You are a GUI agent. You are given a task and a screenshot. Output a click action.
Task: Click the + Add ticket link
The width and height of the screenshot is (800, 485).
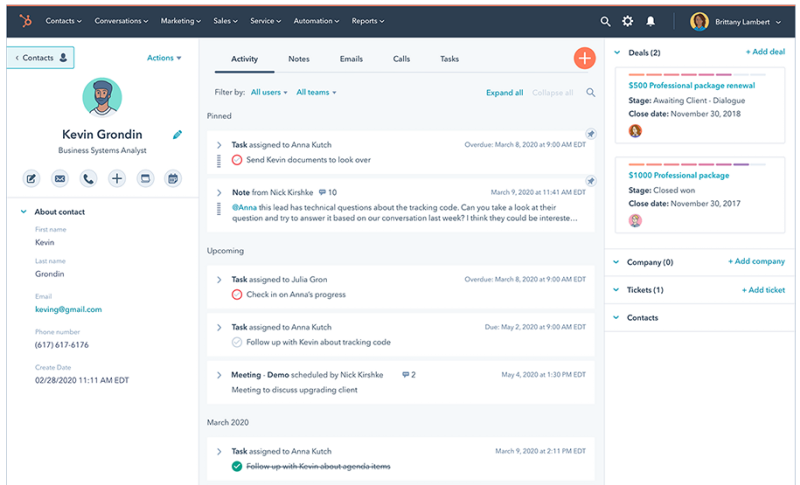click(x=763, y=290)
